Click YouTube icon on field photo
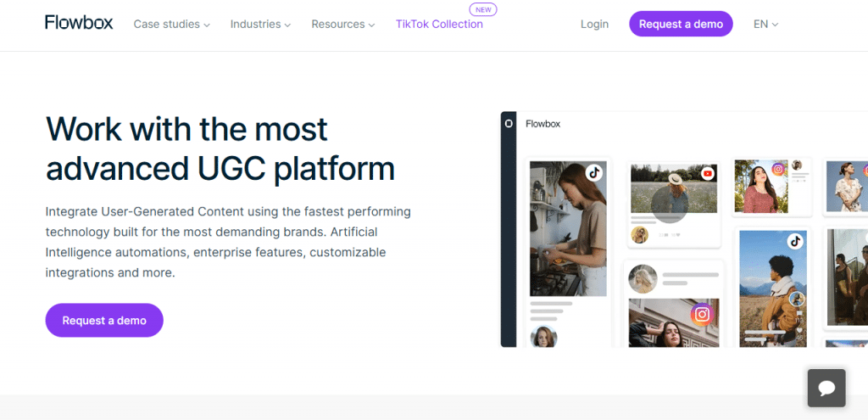Viewport: 868px width, 420px height. pos(708,174)
